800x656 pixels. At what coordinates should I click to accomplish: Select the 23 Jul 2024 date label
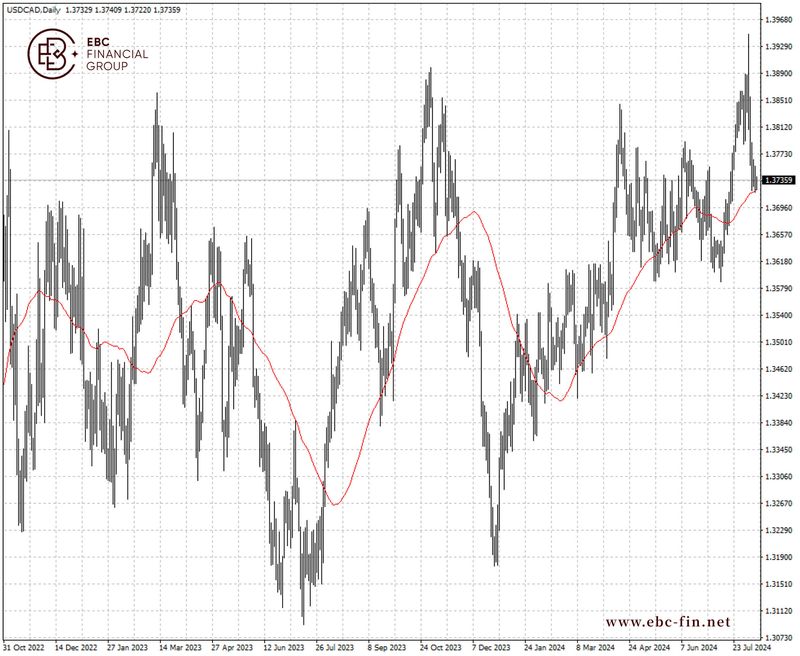point(750,647)
